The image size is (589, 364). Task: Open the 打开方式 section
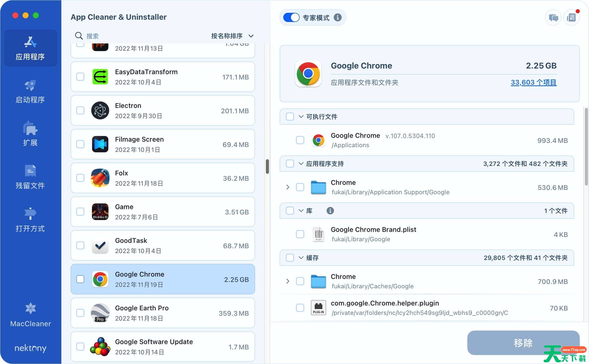30,220
